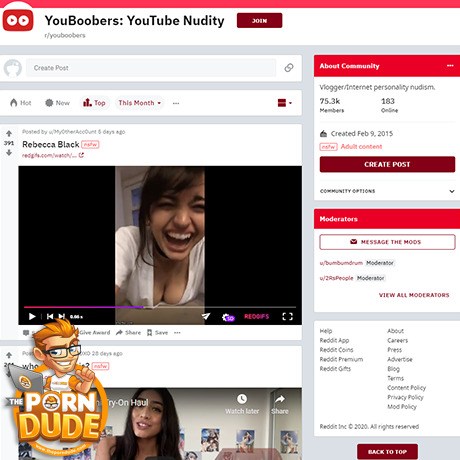Open the user avatar next to Create Post
This screenshot has height=460, width=460.
13,68
